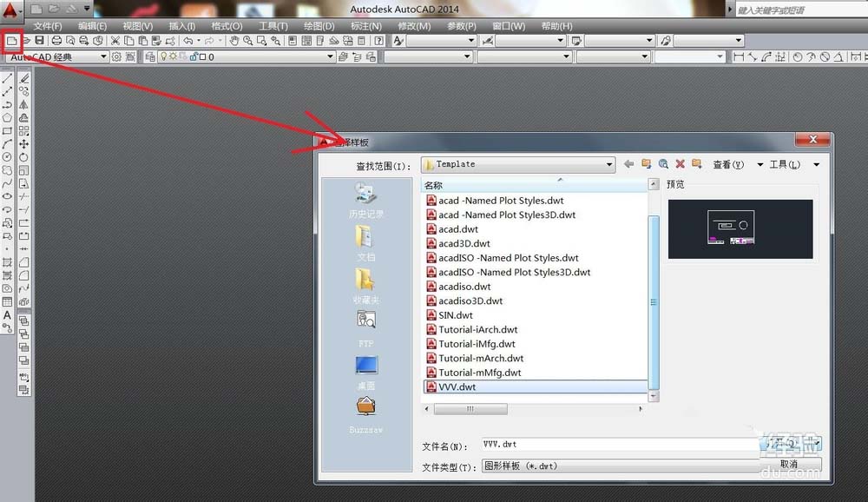The image size is (868, 502).
Task: Click the vertical scrollbar in file list
Action: (x=654, y=302)
